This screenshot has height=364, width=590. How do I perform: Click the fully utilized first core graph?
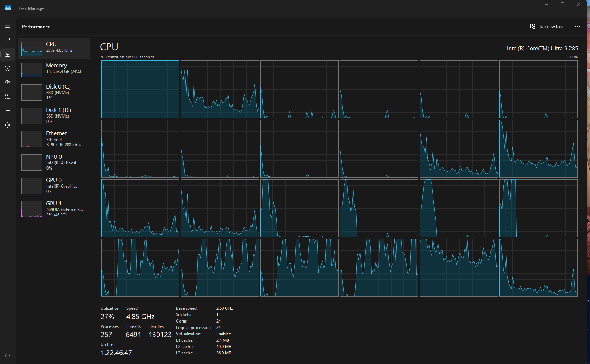pos(140,89)
